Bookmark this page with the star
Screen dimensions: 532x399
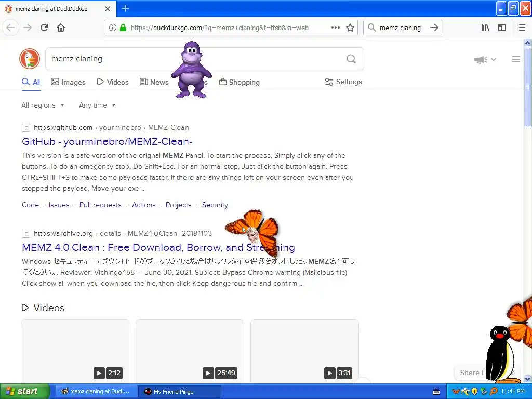point(350,28)
